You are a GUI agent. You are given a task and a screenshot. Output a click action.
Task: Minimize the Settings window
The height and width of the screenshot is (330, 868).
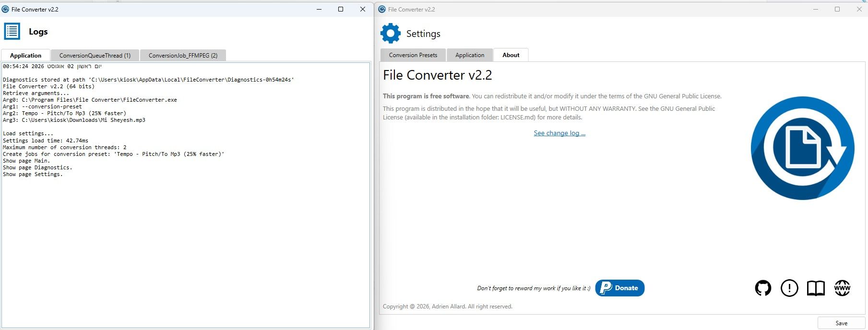click(816, 9)
